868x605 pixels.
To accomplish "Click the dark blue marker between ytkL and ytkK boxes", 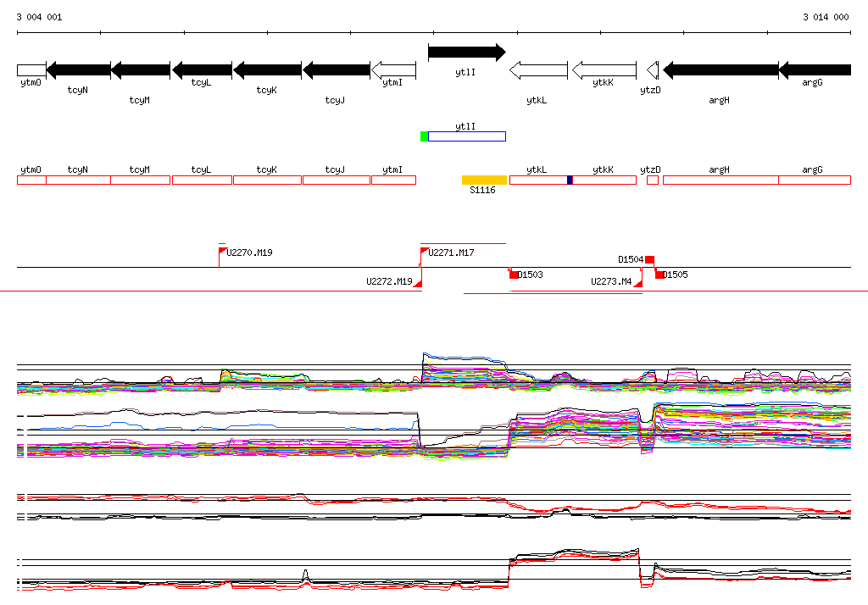I will pyautogui.click(x=570, y=180).
